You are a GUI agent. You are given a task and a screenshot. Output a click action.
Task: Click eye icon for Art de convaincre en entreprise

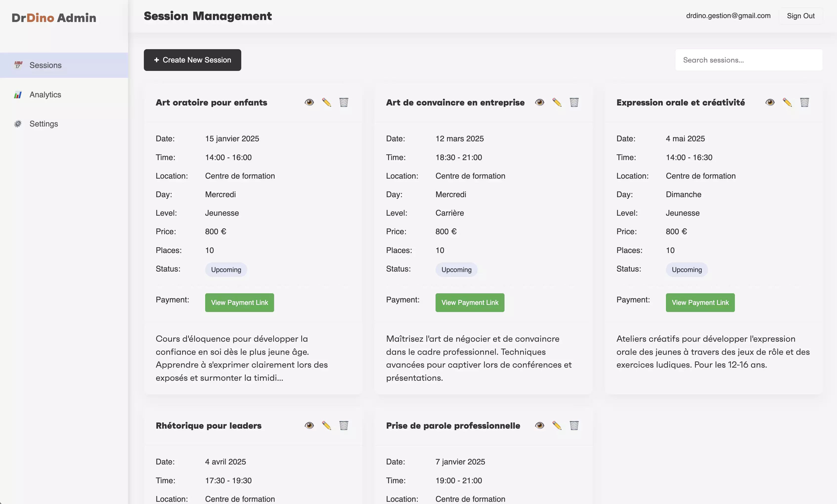click(539, 102)
